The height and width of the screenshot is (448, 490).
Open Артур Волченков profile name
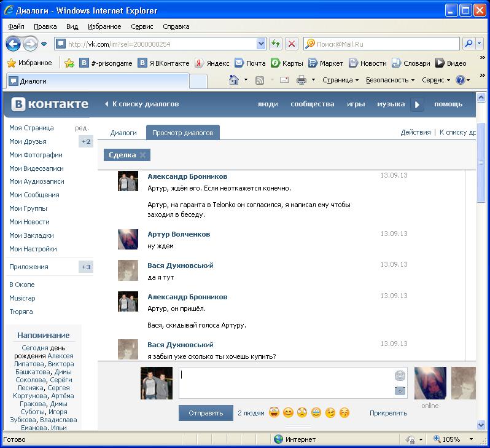179,234
